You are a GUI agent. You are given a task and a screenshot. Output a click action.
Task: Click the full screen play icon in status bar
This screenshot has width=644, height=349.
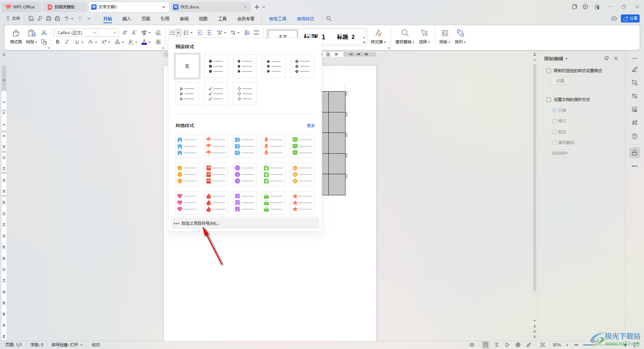click(507, 345)
